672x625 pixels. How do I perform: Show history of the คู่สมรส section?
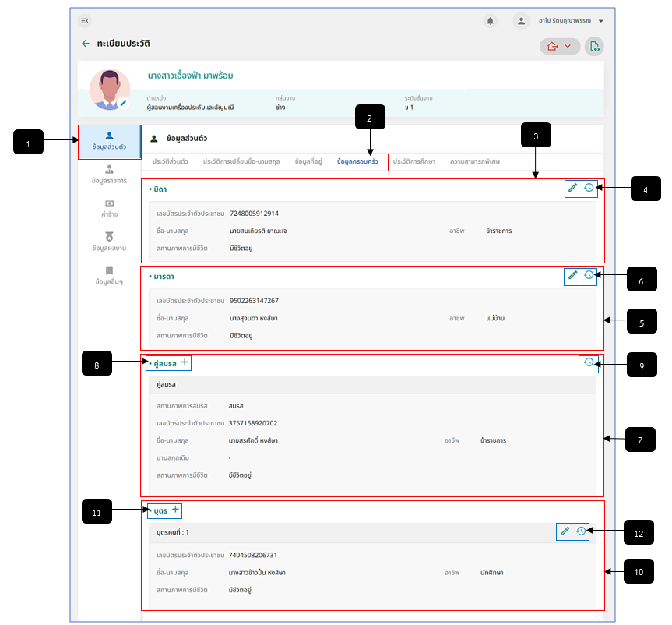[x=589, y=362]
